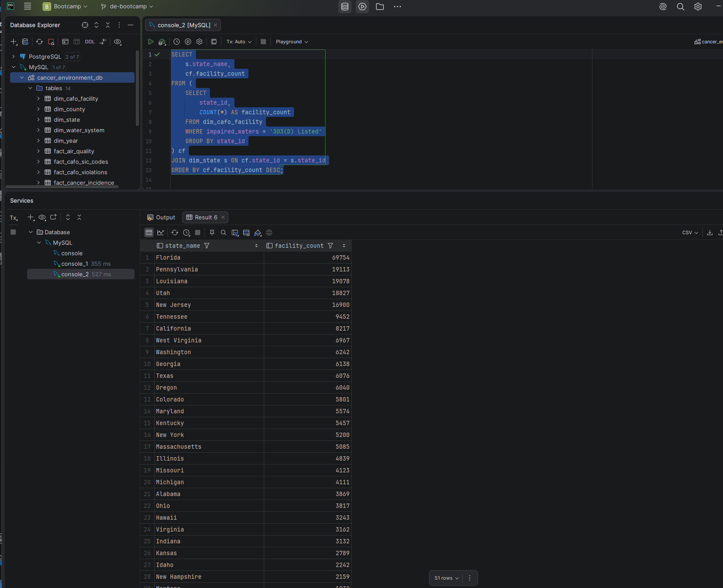Open query history clock icon
This screenshot has width=723, height=588.
click(177, 42)
